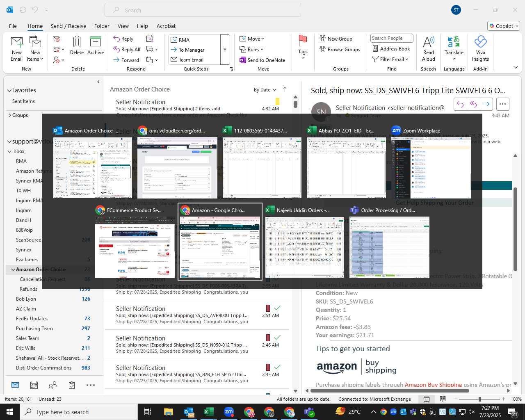Click forward arrow in reading pane header

click(x=486, y=104)
